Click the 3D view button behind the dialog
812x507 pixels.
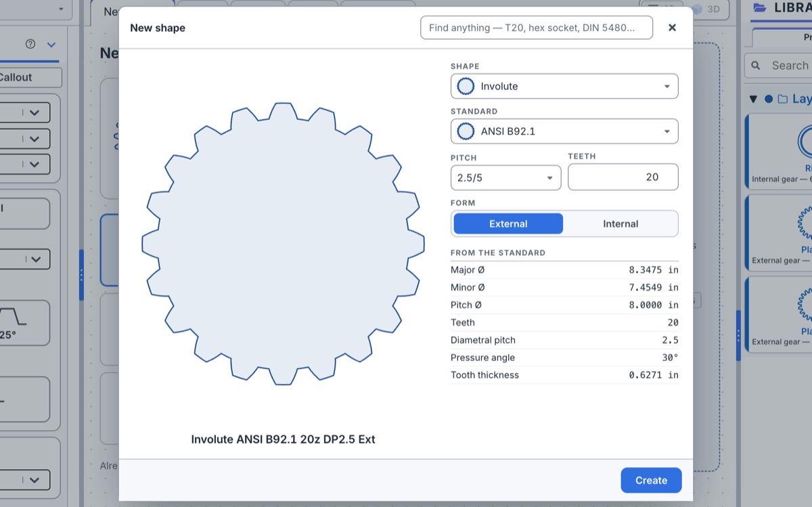(x=708, y=9)
